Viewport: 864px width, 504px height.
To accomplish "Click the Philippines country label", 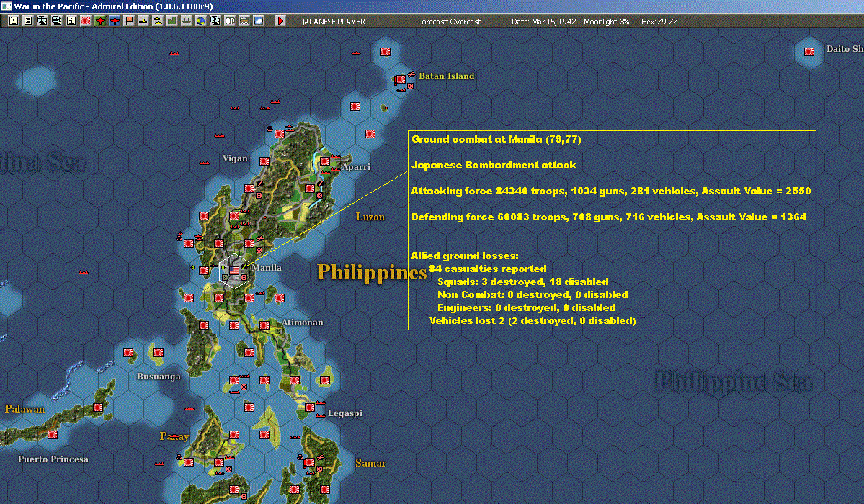I will click(x=372, y=272).
